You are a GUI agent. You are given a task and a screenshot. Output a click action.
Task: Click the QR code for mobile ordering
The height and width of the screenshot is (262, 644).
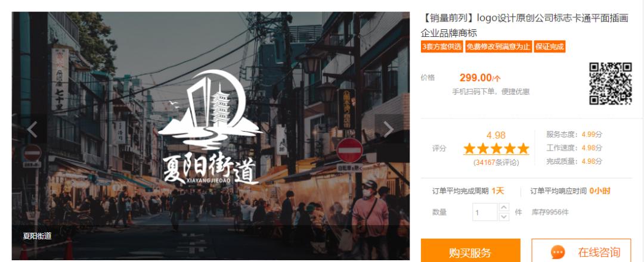point(611,83)
